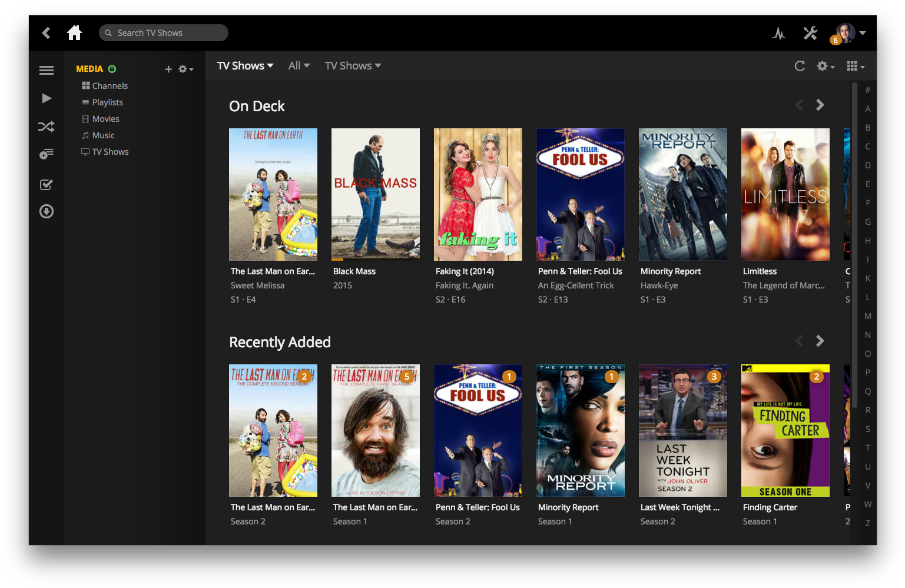Open the All filter dropdown

point(299,66)
